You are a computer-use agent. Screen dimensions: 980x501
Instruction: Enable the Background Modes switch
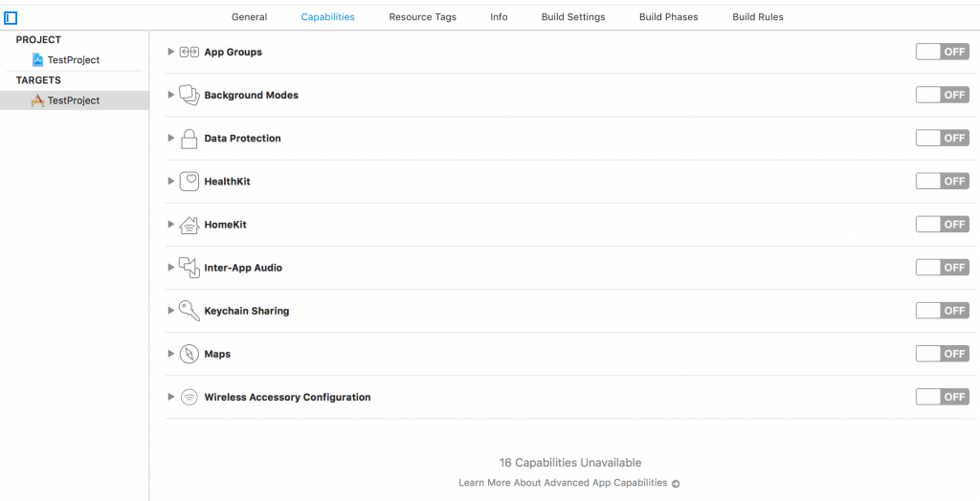click(x=943, y=95)
